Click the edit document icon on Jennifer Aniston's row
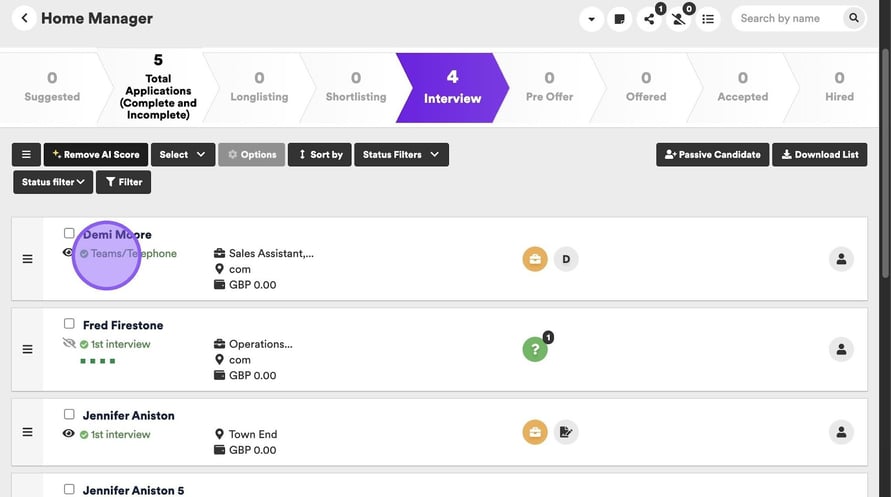The image size is (891, 497). pos(566,432)
